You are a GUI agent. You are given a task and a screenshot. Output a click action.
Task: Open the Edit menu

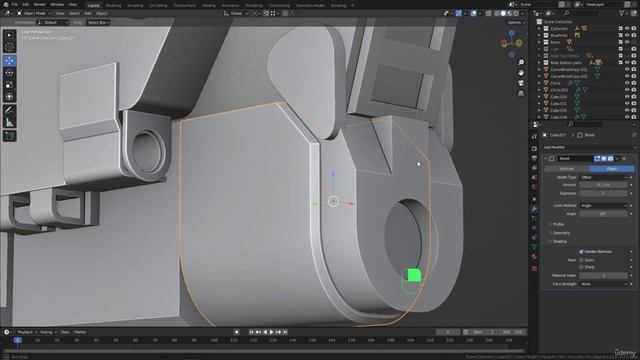point(26,4)
